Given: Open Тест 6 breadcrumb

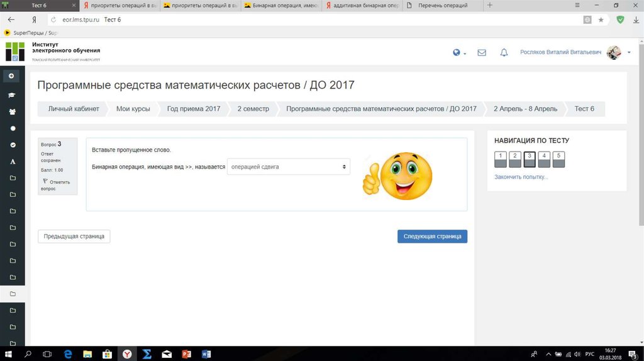Looking at the screenshot, I should coord(584,109).
